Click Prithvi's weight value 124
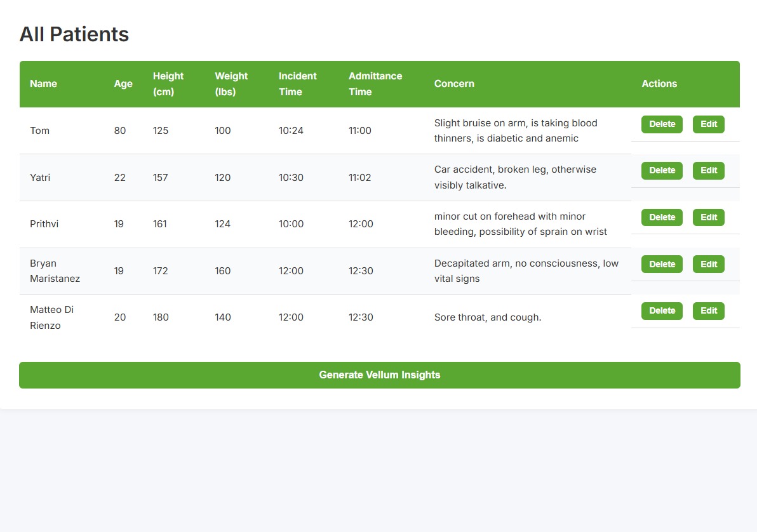The width and height of the screenshot is (757, 532). [222, 224]
